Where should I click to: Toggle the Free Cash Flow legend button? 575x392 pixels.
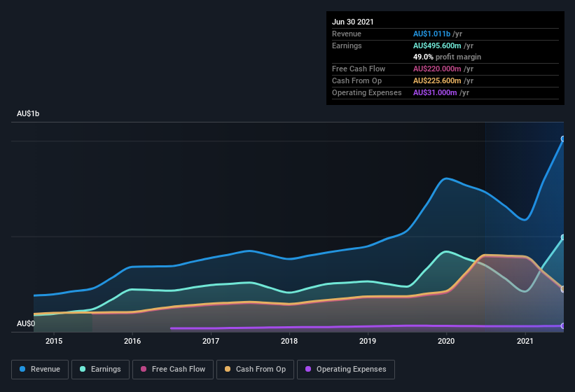click(173, 370)
